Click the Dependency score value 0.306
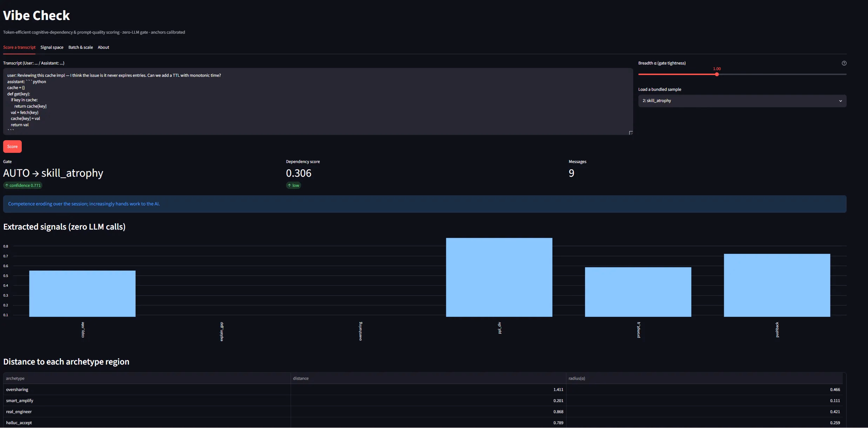The width and height of the screenshot is (868, 428). pos(299,173)
